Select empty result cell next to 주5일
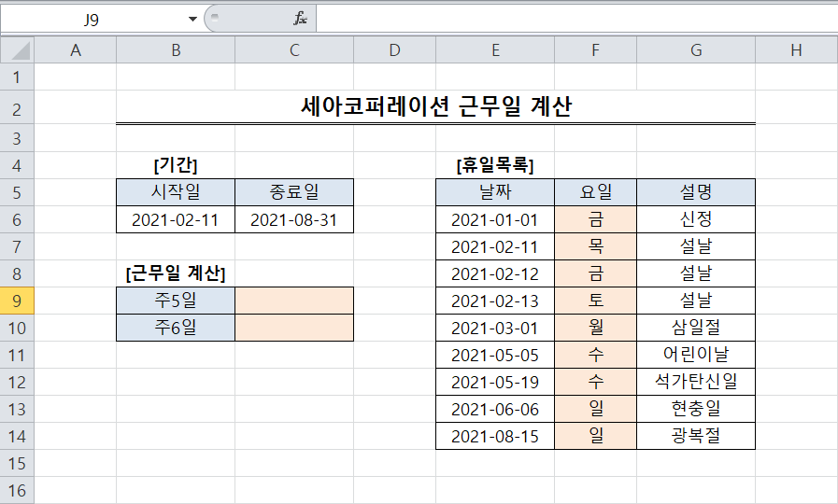Image resolution: width=838 pixels, height=504 pixels. [x=294, y=301]
